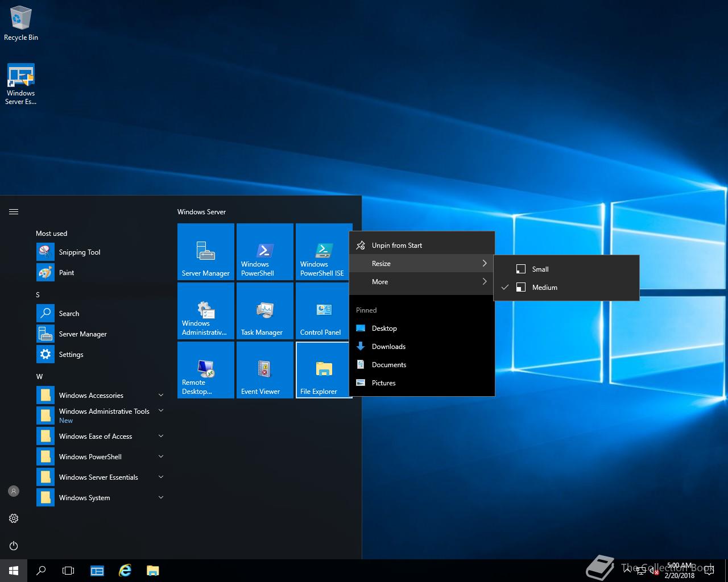Expand Windows Server Essentials folder

tap(101, 477)
